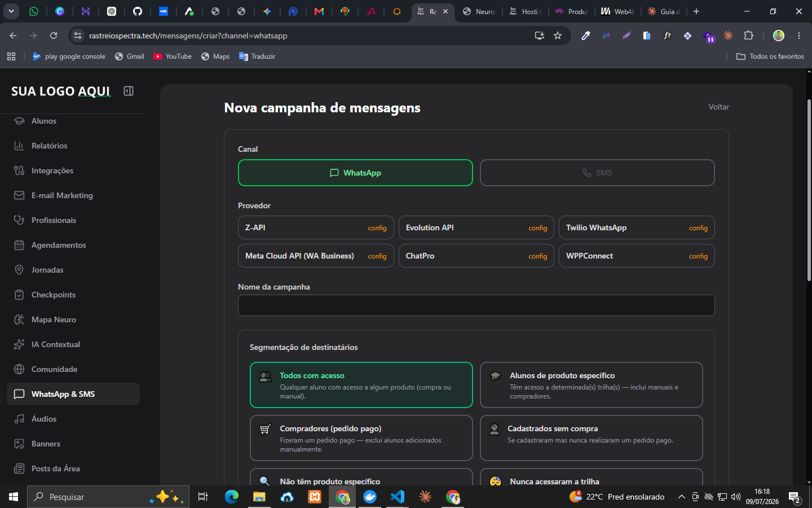Choose WPPConnect provider
The height and width of the screenshot is (508, 812).
click(x=637, y=256)
